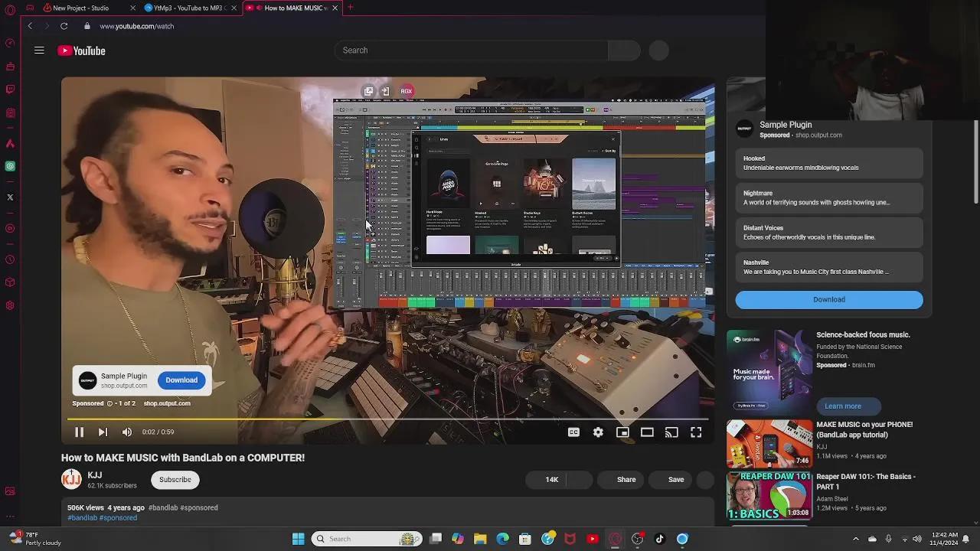Image resolution: width=980 pixels, height=551 pixels.
Task: Open the Twitch panel in the sidebar
Action: 10,90
